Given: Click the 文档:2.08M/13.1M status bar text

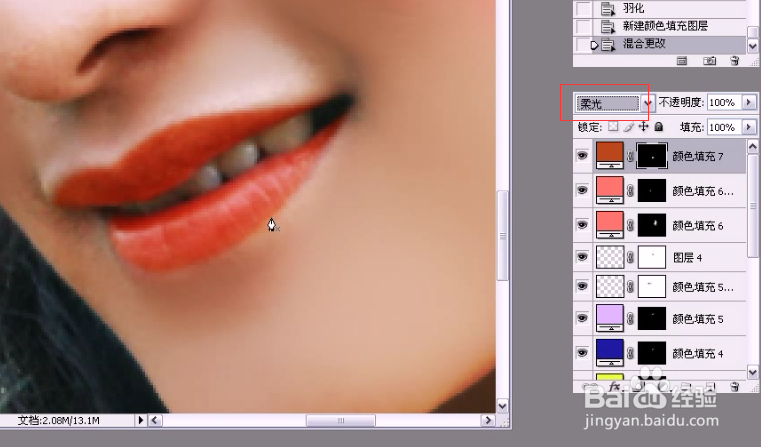Looking at the screenshot, I should (59, 421).
